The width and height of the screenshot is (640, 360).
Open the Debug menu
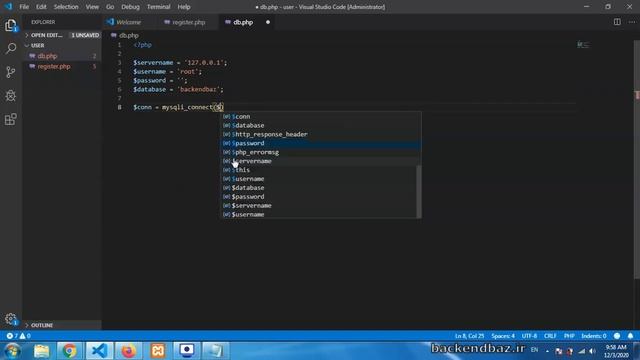(130, 7)
